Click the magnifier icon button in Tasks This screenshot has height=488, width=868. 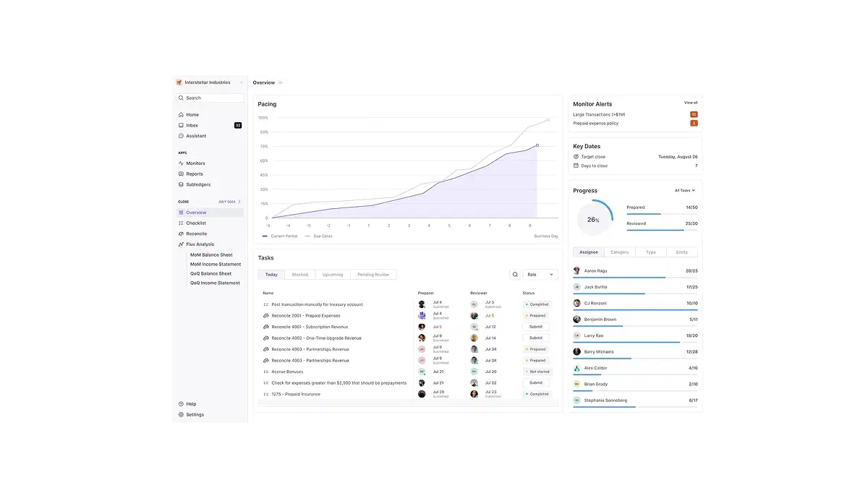(515, 275)
